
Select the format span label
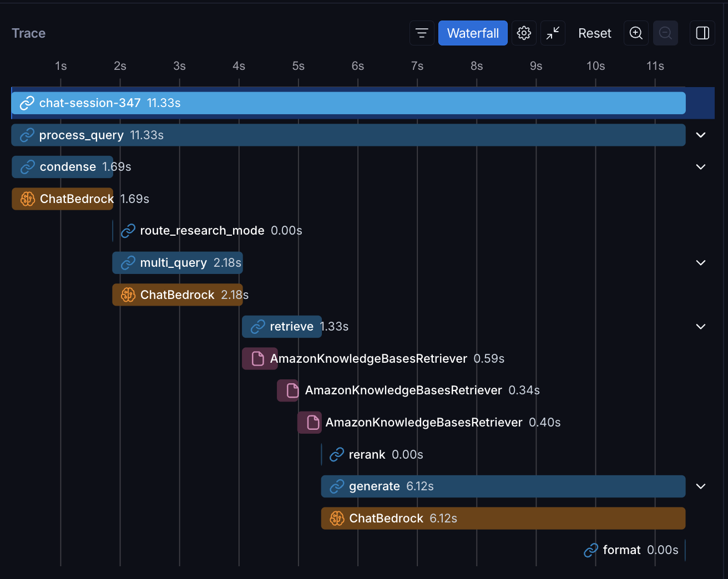621,550
